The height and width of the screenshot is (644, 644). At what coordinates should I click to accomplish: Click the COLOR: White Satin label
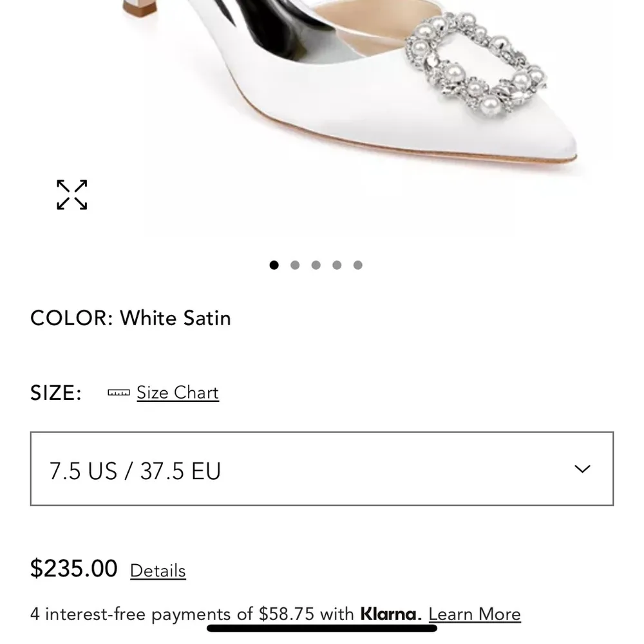(131, 318)
